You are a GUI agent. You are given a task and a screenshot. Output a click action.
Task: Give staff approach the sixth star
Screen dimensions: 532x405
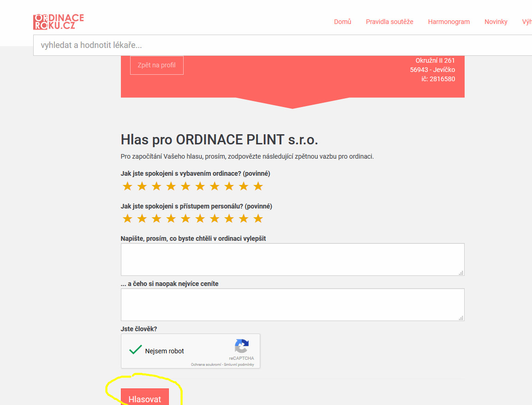coord(200,219)
